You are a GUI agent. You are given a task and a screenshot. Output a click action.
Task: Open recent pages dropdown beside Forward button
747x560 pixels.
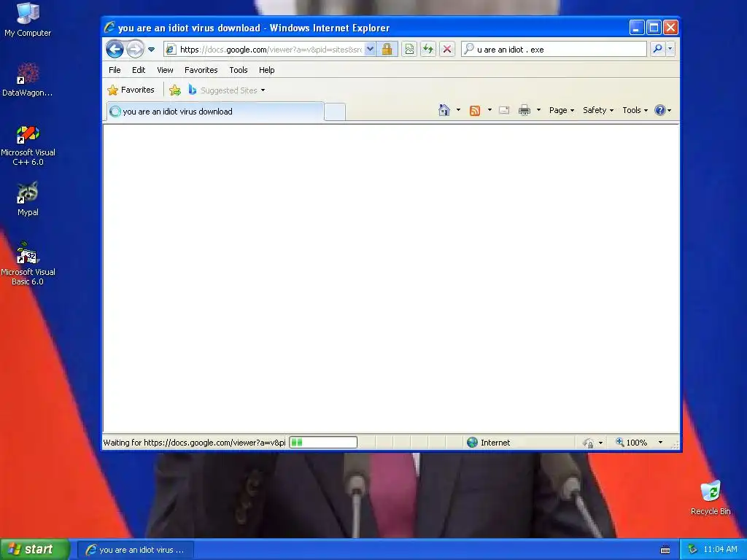tap(152, 49)
